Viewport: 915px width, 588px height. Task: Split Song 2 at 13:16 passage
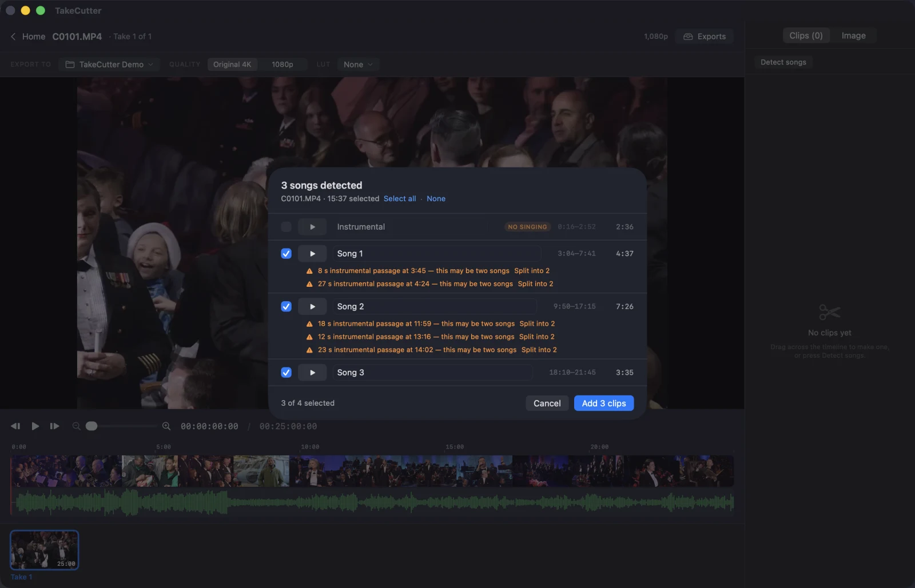536,337
